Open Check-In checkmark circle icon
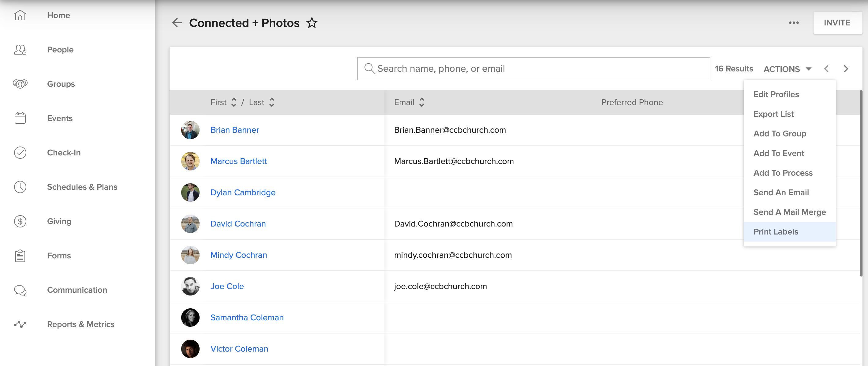 pyautogui.click(x=20, y=152)
